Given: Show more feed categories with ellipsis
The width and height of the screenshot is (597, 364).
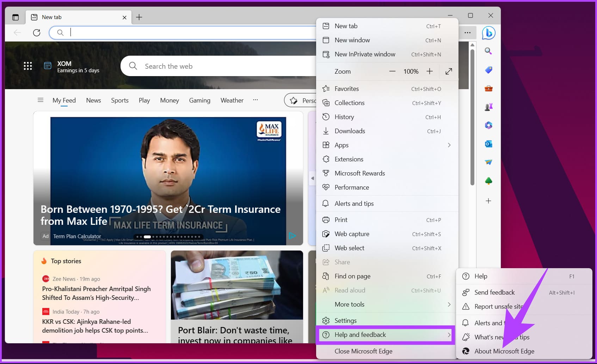Looking at the screenshot, I should click(256, 100).
